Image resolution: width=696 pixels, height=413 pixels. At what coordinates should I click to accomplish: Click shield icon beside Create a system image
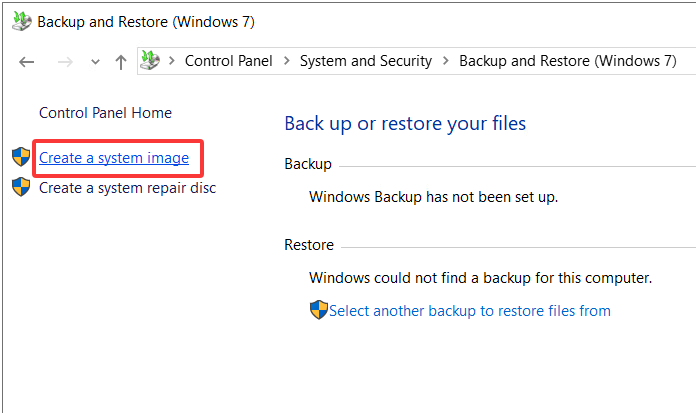tap(21, 158)
